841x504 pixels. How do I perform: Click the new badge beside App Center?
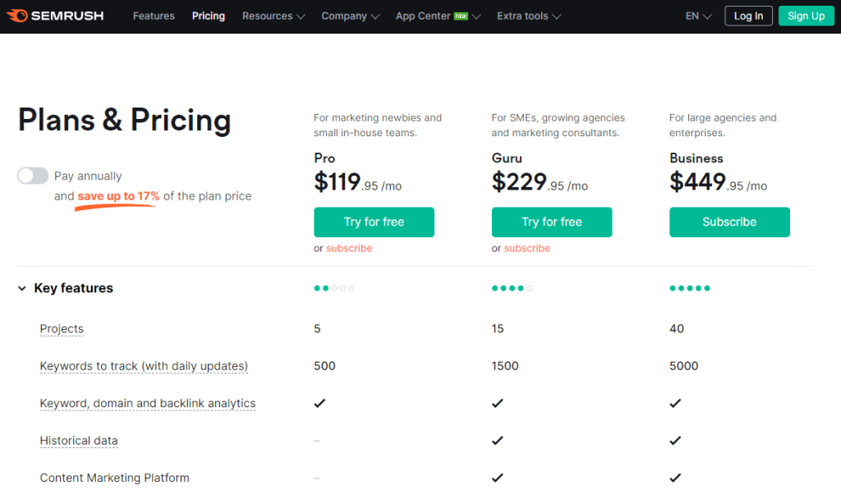(x=461, y=16)
